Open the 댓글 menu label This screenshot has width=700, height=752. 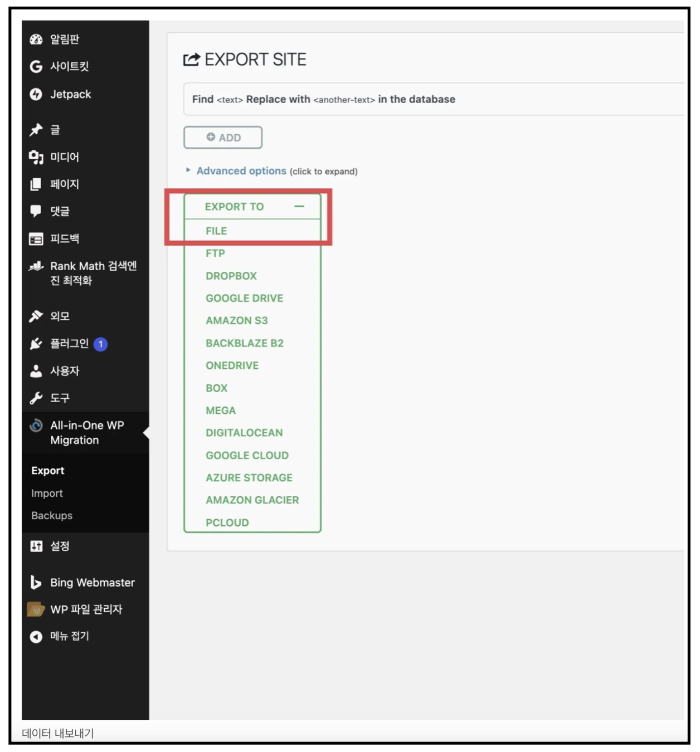tap(60, 212)
